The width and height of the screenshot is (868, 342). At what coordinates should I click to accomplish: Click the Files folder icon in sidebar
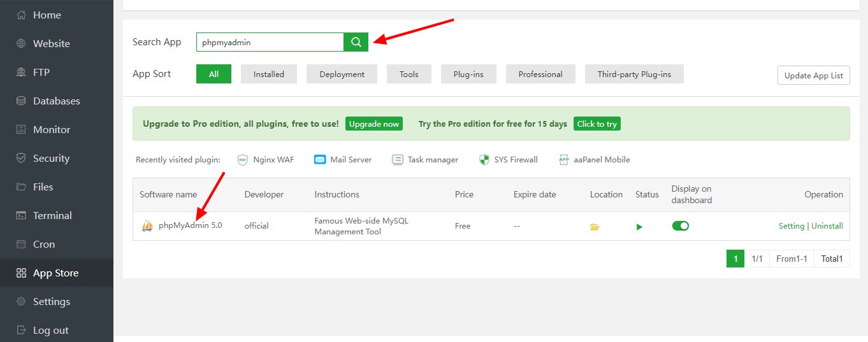[21, 187]
